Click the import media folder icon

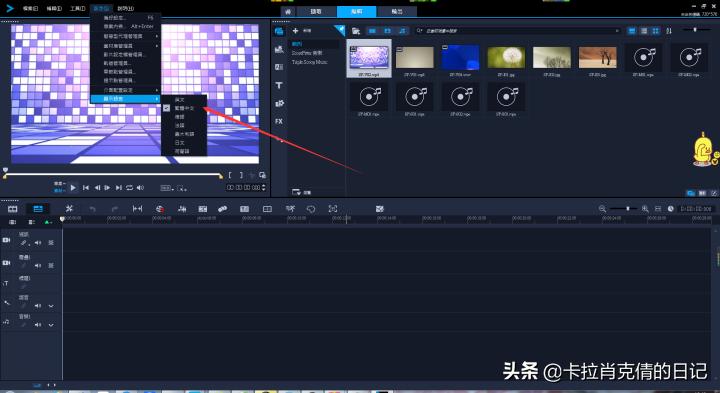coord(356,31)
